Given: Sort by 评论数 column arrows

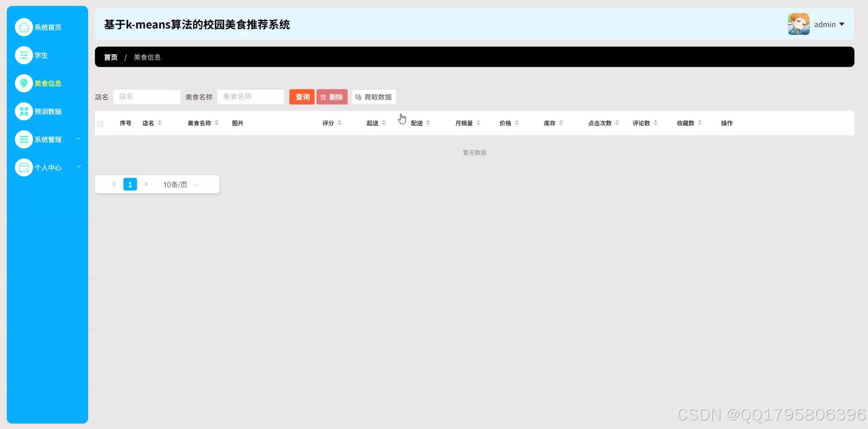Looking at the screenshot, I should click(x=656, y=123).
